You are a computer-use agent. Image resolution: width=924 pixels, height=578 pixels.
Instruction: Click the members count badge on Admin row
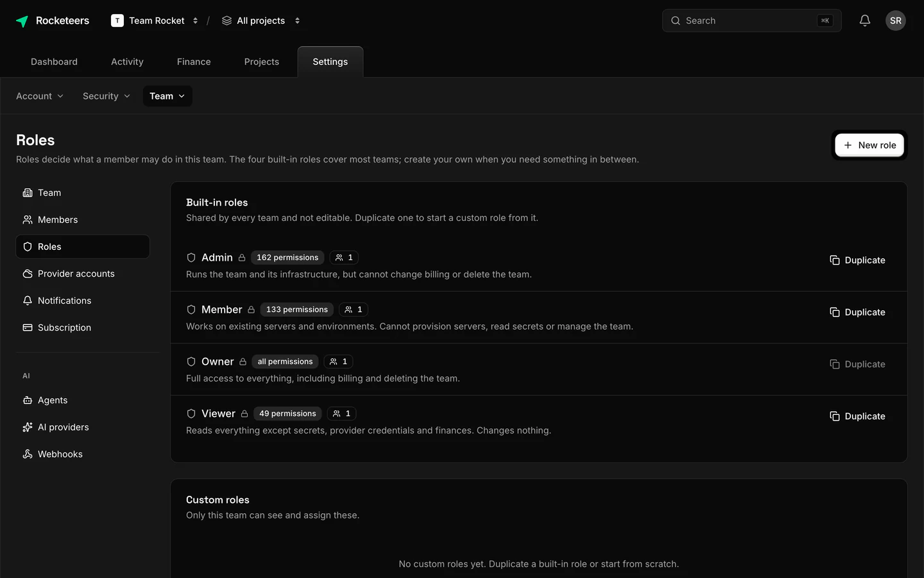point(344,258)
